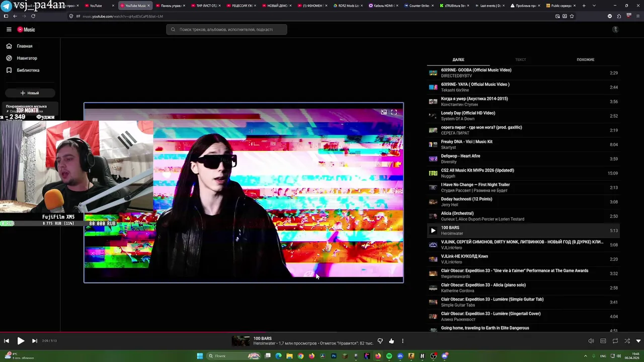The width and height of the screenshot is (644, 362).
Task: Show hidden tray icons chevron
Action: (585, 356)
